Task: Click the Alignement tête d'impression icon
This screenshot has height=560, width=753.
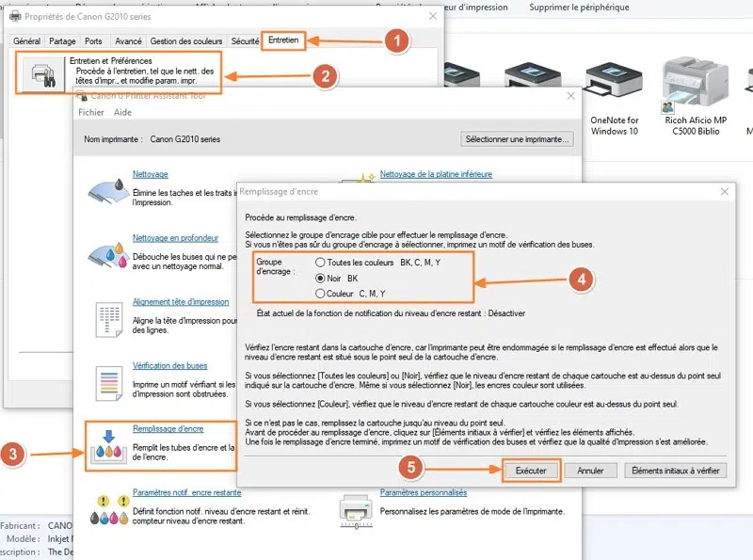Action: click(x=109, y=319)
